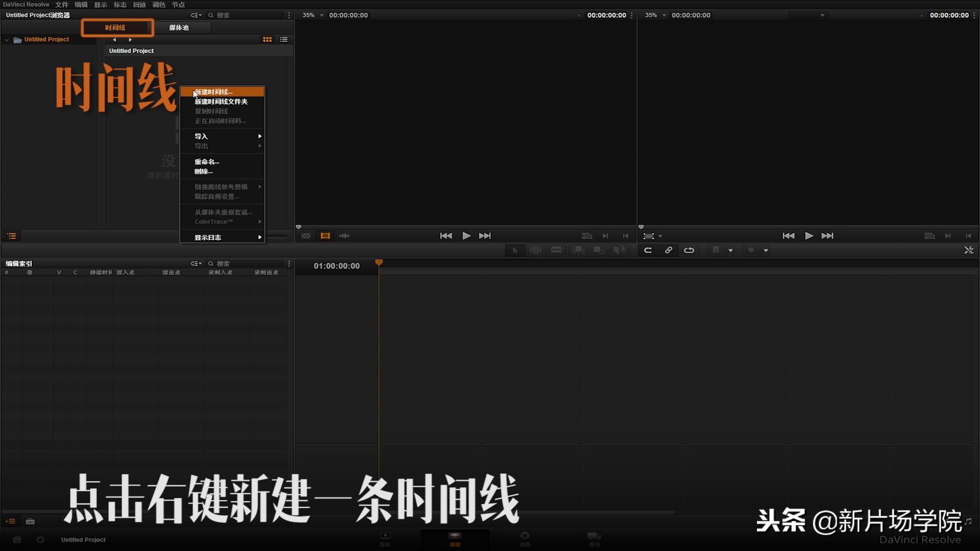Viewport: 980px width, 551px height.
Task: Toggle source viewer filmstrip mode
Action: pyautogui.click(x=325, y=236)
